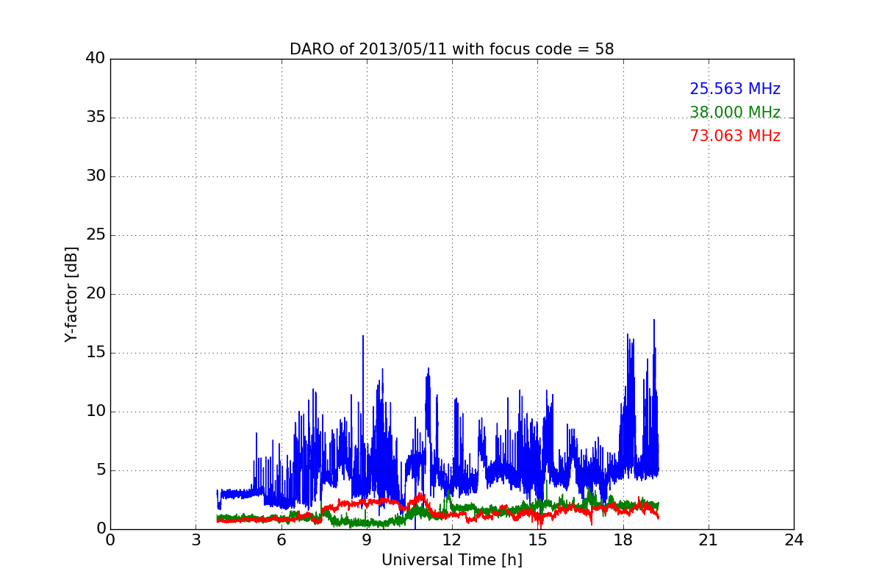Click the y-axis tick label 25
The image size is (882, 588).
click(x=95, y=235)
